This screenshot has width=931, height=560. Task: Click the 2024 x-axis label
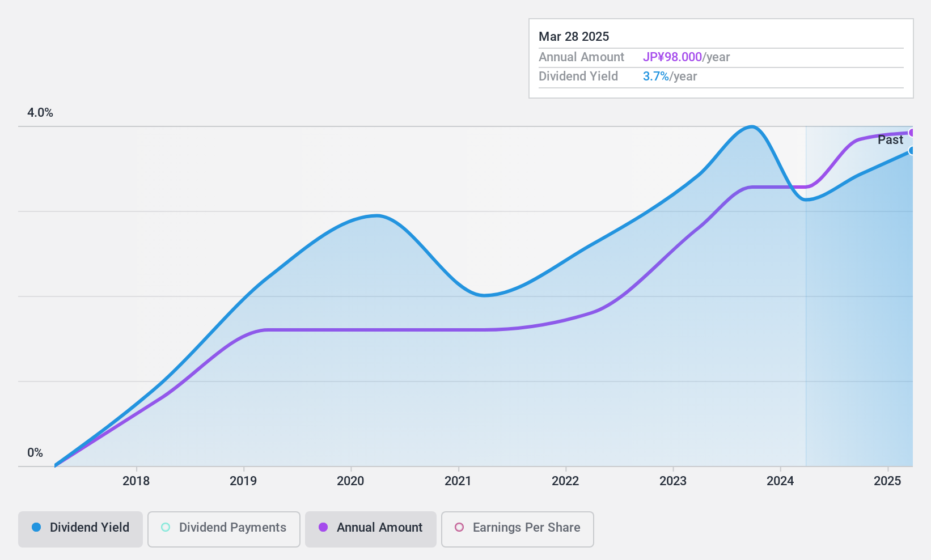point(780,481)
